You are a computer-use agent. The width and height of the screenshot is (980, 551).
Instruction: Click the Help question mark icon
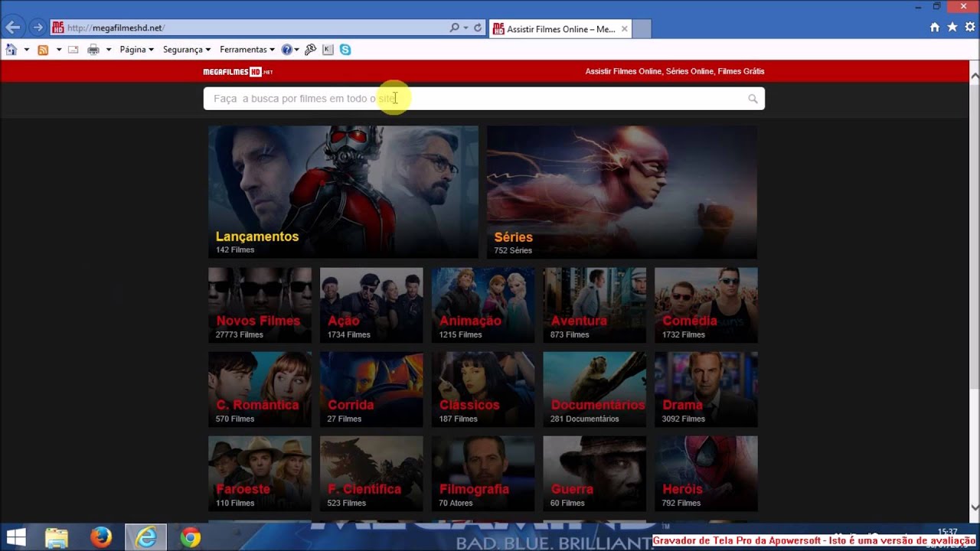286,50
